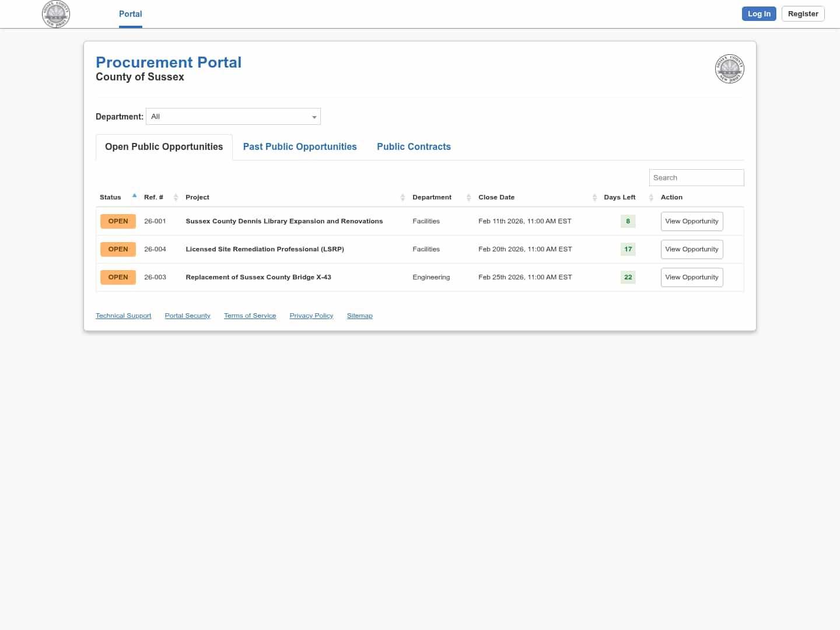The image size is (840, 630).
Task: Select the Open Public Opportunities tab
Action: click(x=164, y=147)
